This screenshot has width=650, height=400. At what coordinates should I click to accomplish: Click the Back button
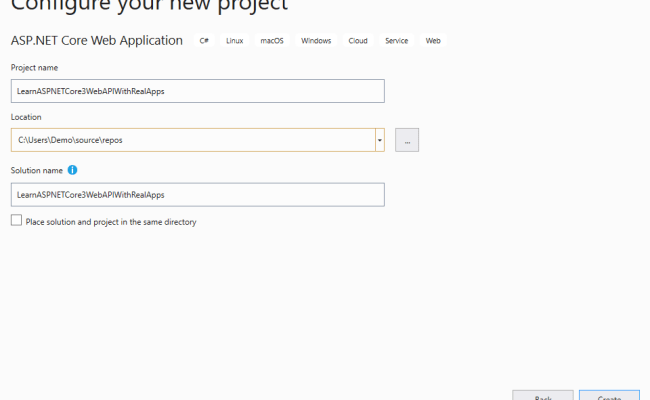(543, 395)
